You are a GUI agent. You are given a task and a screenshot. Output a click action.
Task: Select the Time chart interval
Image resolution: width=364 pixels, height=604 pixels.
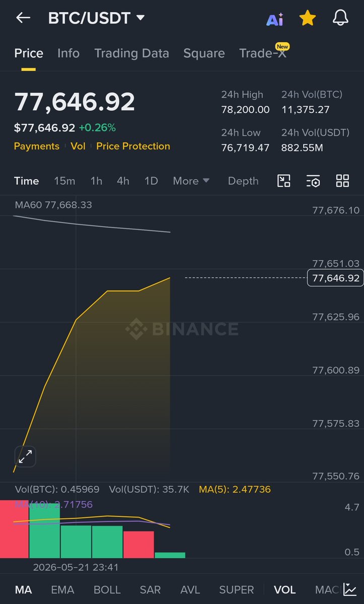[x=26, y=181]
